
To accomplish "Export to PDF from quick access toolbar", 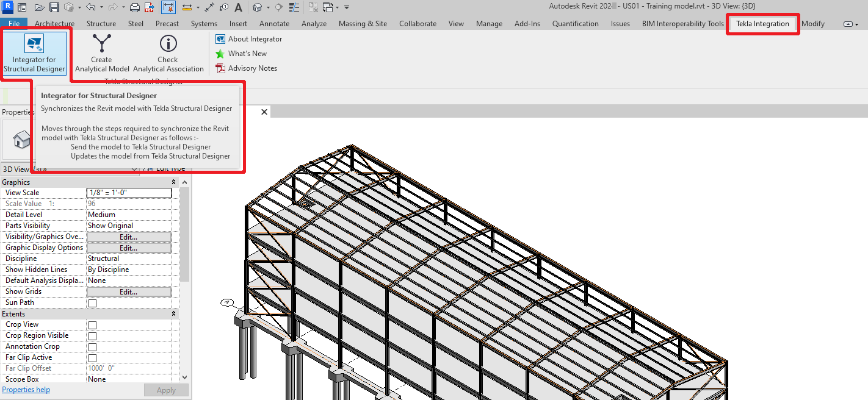I will point(148,8).
